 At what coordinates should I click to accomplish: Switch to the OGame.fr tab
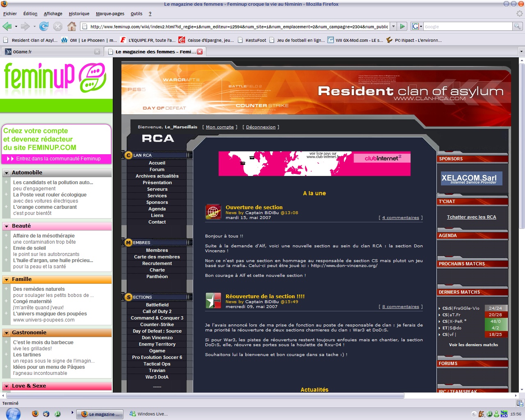pyautogui.click(x=49, y=52)
